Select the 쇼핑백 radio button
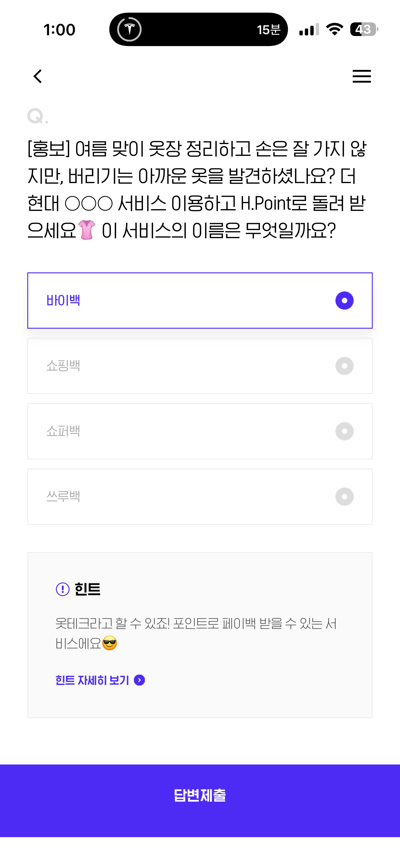This screenshot has width=400, height=868. 344,366
